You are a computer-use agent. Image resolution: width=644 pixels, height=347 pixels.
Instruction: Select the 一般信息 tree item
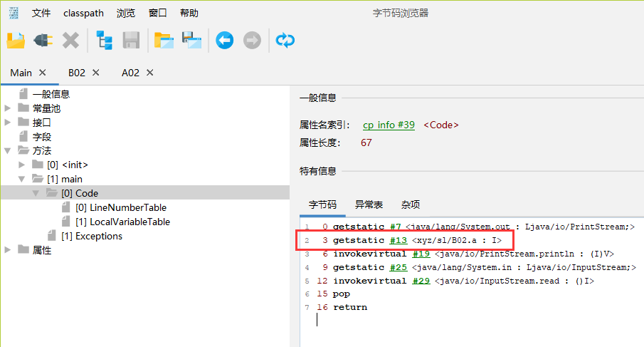point(51,94)
